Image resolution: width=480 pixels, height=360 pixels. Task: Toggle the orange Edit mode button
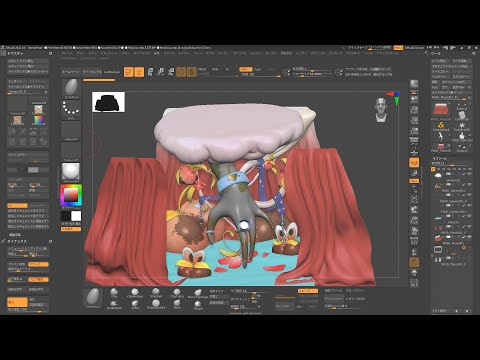click(129, 72)
